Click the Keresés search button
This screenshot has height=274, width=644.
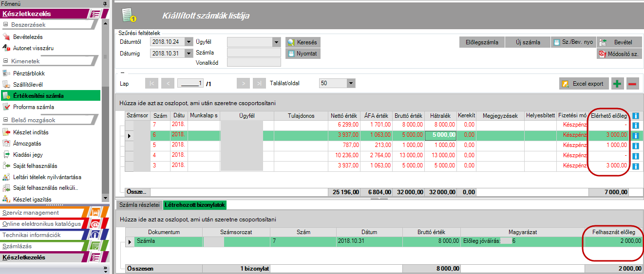[x=303, y=42]
